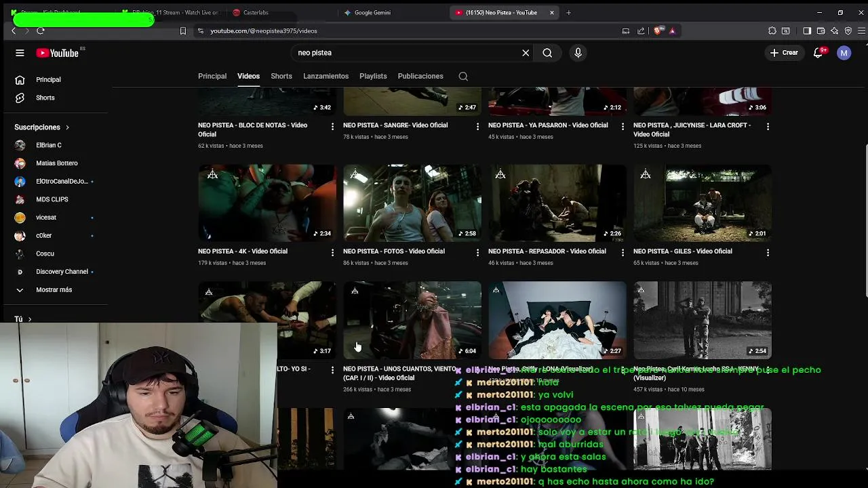
Task: Open options for FOTOS video
Action: pos(477,252)
